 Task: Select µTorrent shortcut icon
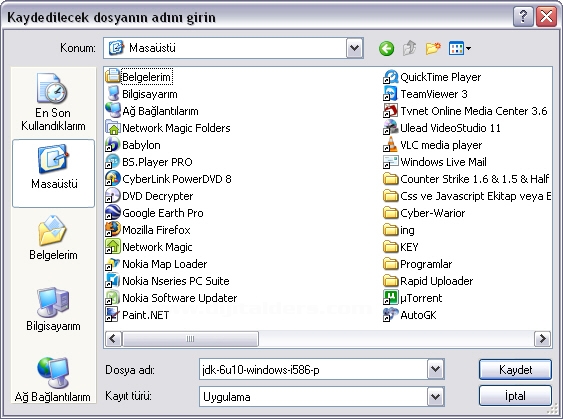point(391,298)
